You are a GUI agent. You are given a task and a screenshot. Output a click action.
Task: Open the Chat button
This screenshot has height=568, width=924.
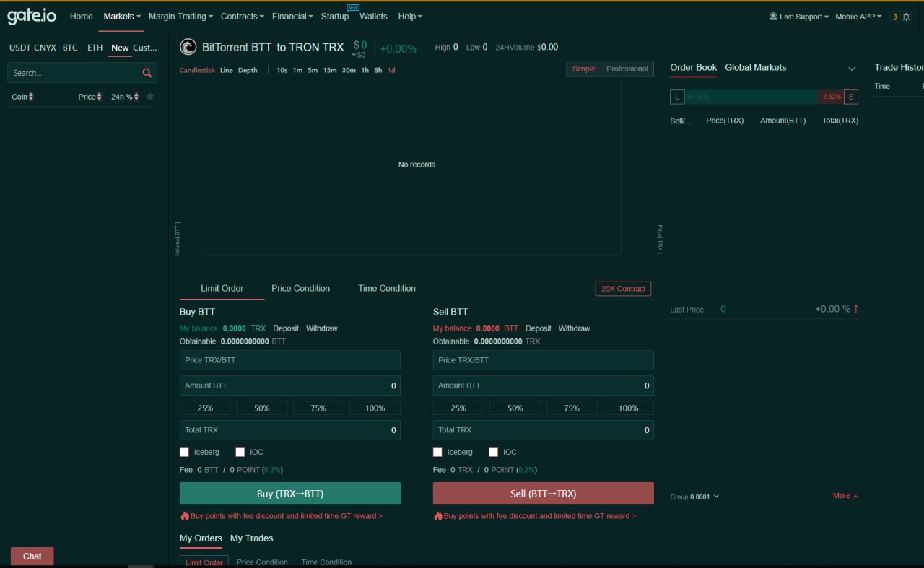32,556
